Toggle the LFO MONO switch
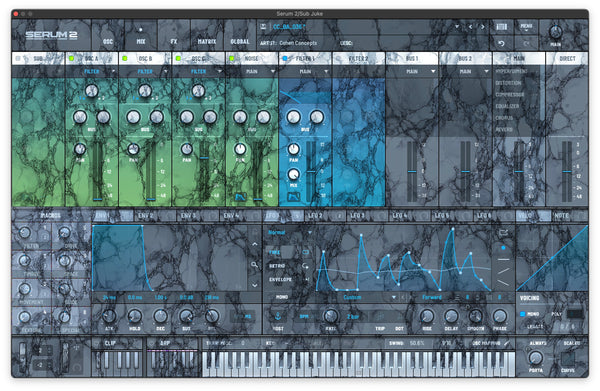The height and width of the screenshot is (391, 600). 282,297
